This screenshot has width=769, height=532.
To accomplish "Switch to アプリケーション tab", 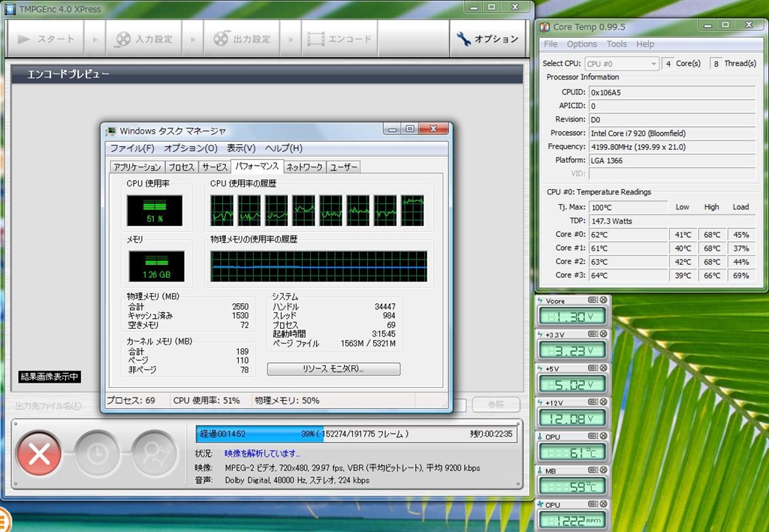I will point(137,167).
